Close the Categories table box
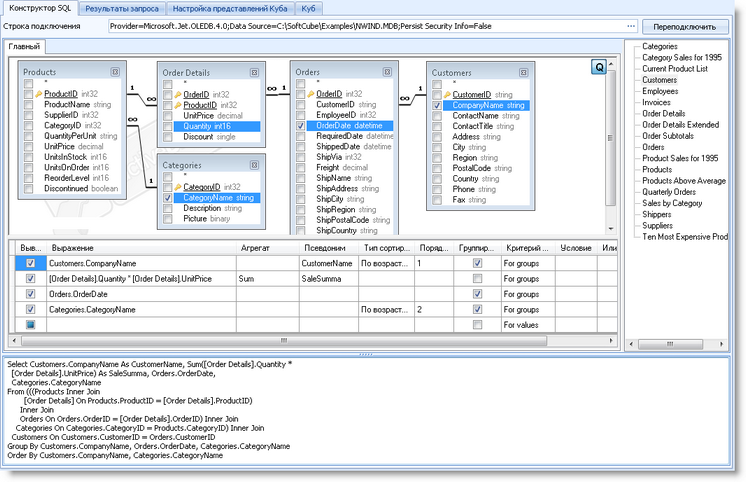 coord(255,165)
